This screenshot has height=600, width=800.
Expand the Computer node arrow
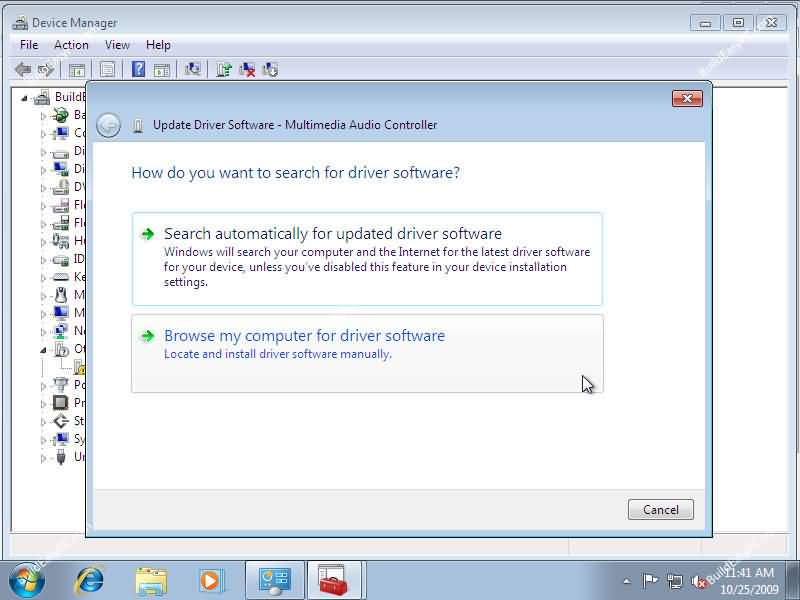pos(43,134)
